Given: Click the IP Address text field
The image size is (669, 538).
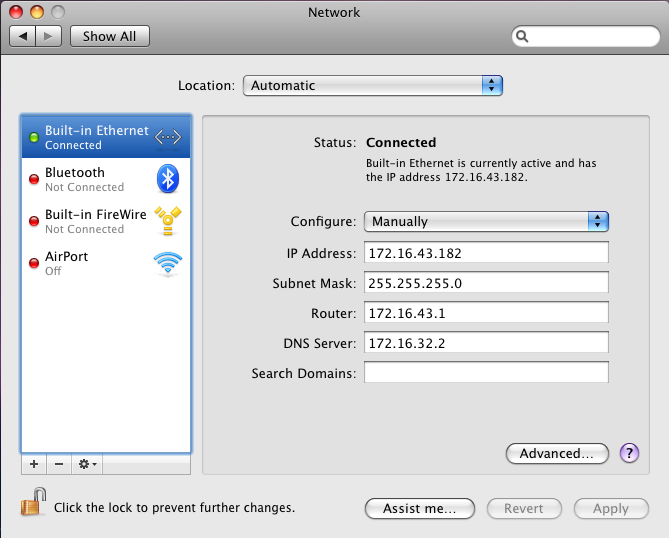Looking at the screenshot, I should pyautogui.click(x=486, y=253).
